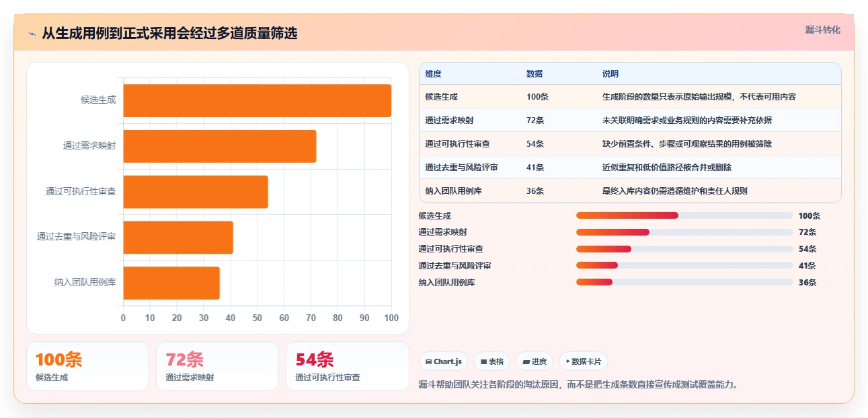Screen dimensions: 868x418
Task: Click the 漏斗转化 tag in the header
Action: 823,30
